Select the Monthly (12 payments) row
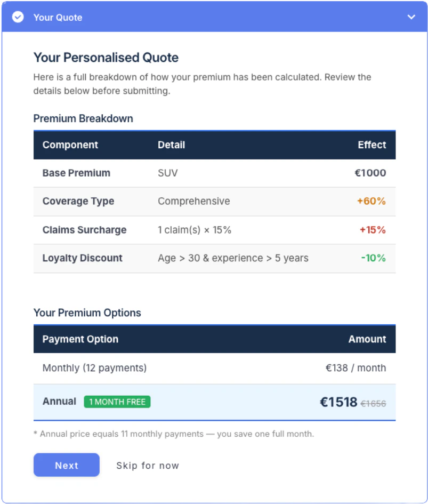 coord(214,367)
